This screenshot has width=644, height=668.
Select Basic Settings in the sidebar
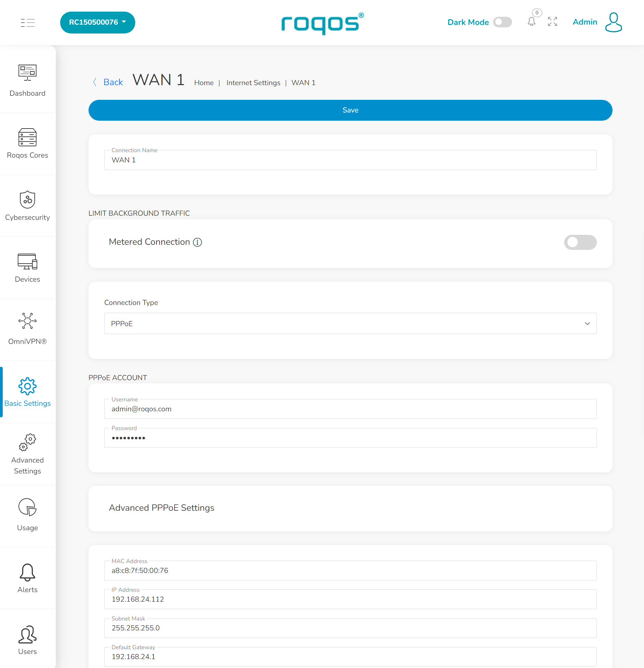pyautogui.click(x=27, y=392)
